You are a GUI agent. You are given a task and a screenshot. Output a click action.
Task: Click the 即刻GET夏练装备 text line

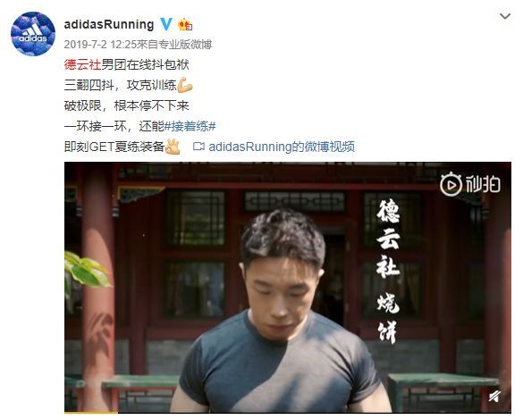point(114,147)
